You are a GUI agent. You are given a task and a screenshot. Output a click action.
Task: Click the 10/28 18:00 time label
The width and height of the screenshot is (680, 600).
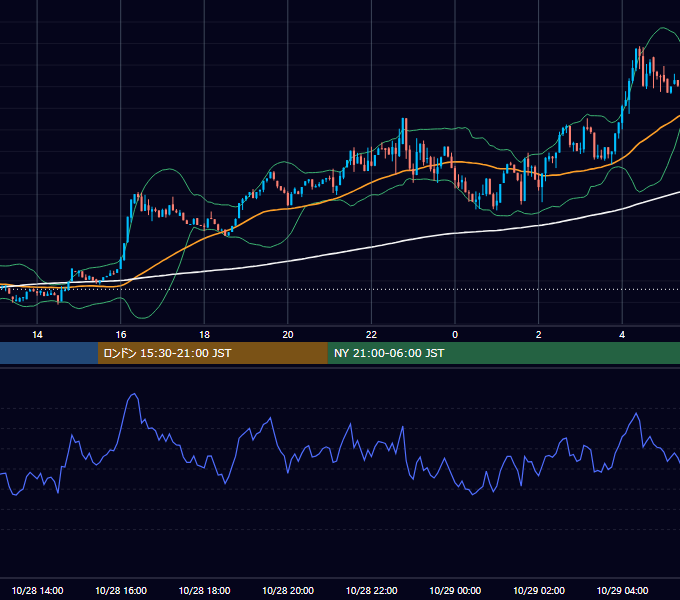204,590
